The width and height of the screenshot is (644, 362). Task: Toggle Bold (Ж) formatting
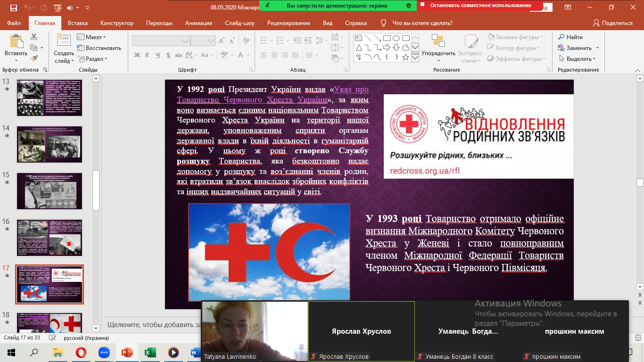click(137, 55)
